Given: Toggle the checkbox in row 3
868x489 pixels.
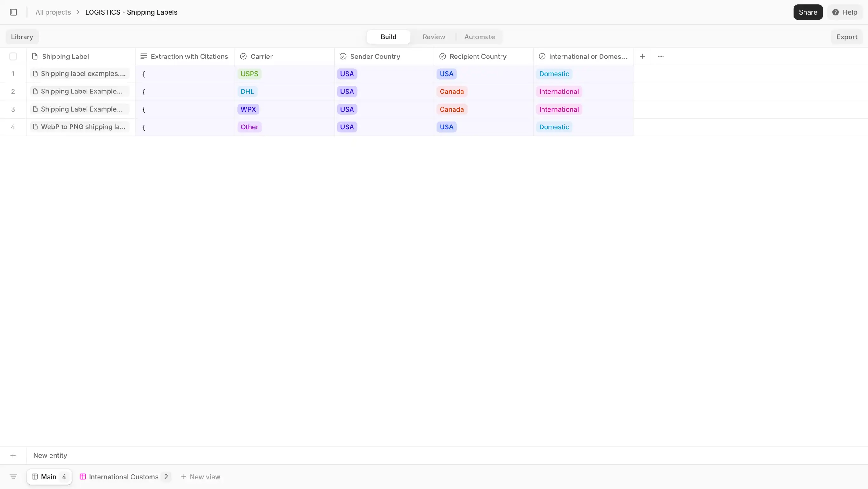Looking at the screenshot, I should coord(13,109).
